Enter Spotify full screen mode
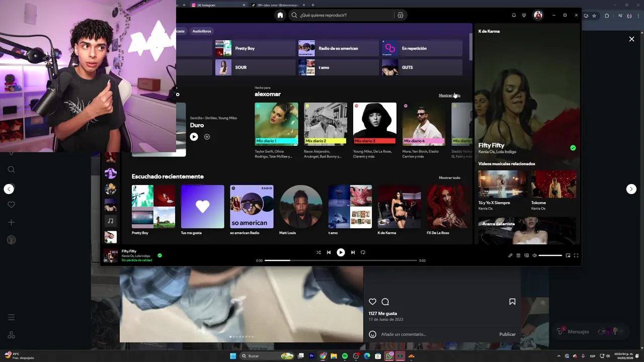Image resolution: width=644 pixels, height=362 pixels. 576,255
